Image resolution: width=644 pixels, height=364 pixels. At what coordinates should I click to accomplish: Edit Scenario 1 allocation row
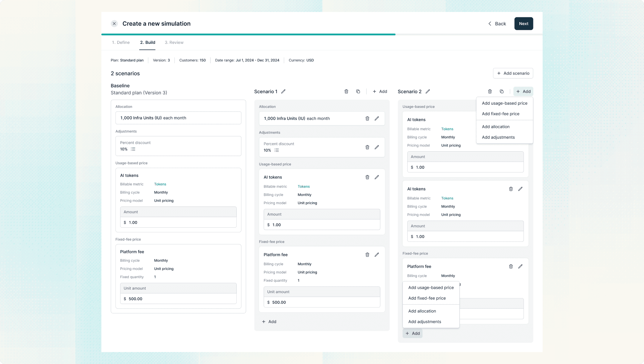pyautogui.click(x=377, y=118)
